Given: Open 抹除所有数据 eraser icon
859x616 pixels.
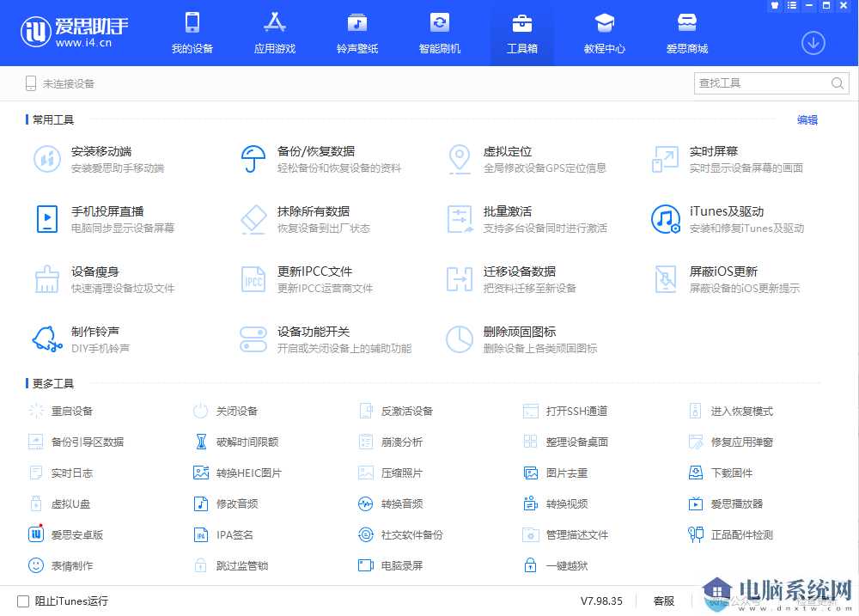Looking at the screenshot, I should pyautogui.click(x=253, y=219).
